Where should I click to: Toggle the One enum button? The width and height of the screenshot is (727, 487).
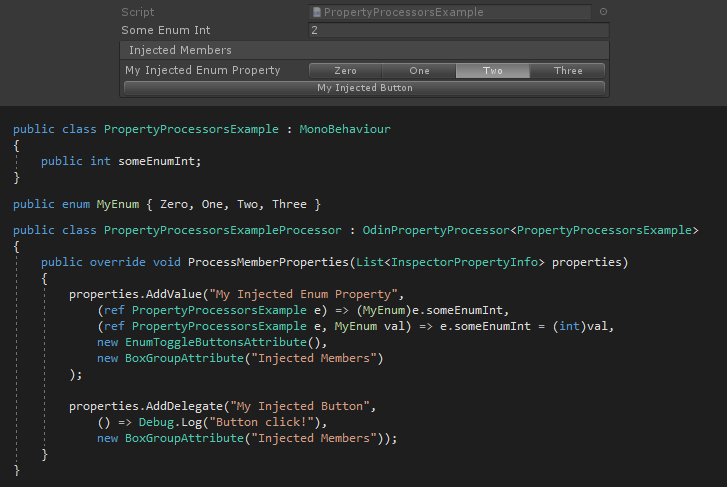419,70
